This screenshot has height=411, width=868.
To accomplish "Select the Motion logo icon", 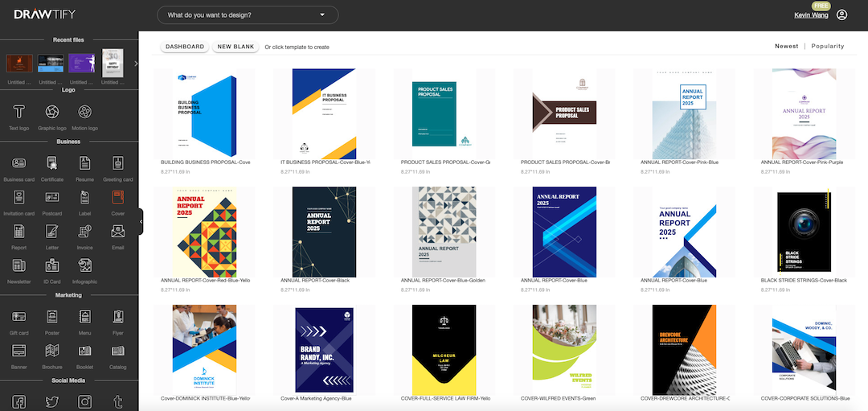I will click(84, 111).
